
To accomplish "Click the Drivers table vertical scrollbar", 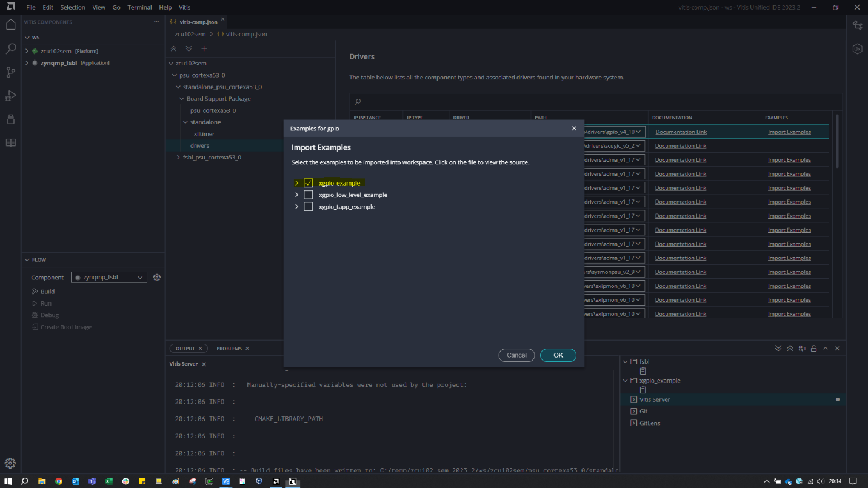I will pos(838,139).
